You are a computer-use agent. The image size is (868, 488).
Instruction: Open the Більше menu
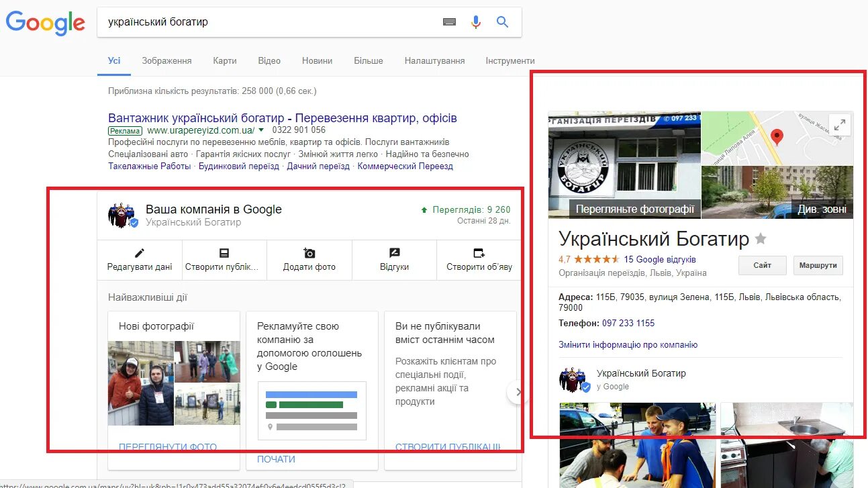click(369, 60)
